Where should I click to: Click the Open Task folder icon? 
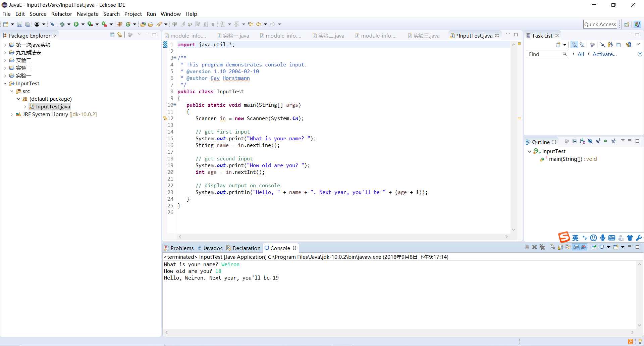click(151, 24)
